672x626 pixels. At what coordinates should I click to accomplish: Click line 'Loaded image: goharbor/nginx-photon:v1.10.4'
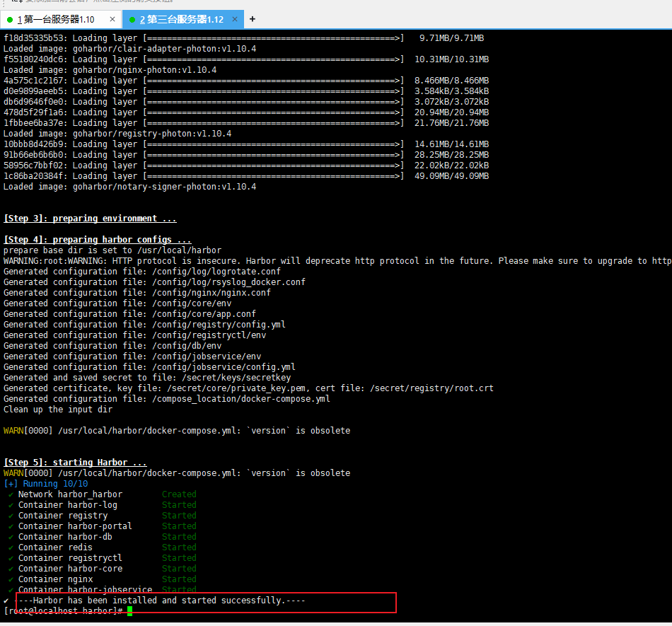coord(110,70)
